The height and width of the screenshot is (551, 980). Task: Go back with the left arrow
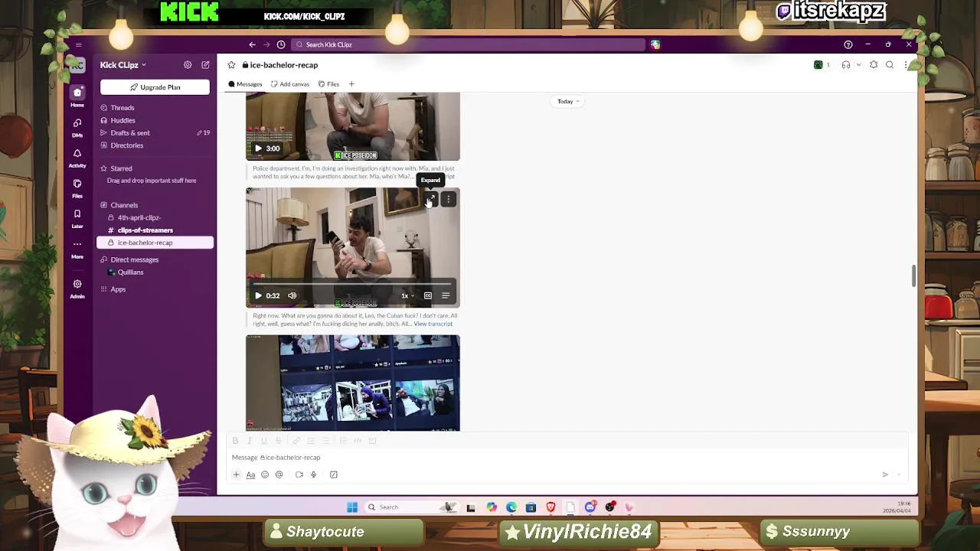252,44
